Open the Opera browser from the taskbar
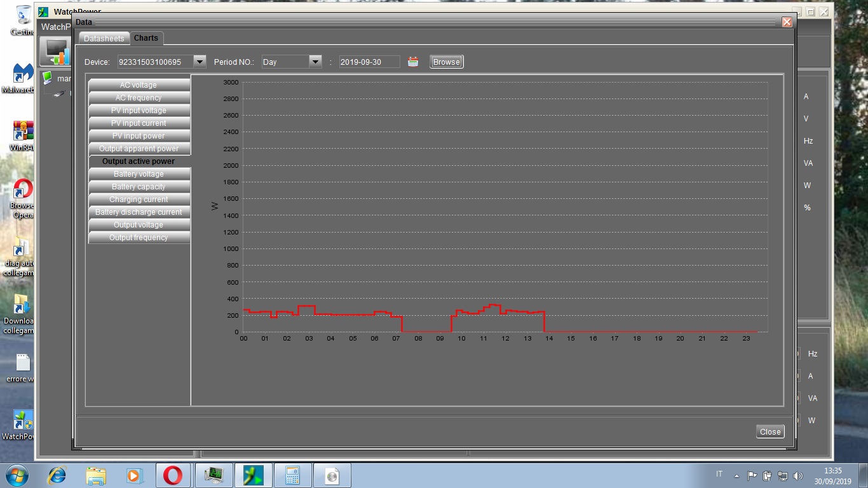 (173, 475)
